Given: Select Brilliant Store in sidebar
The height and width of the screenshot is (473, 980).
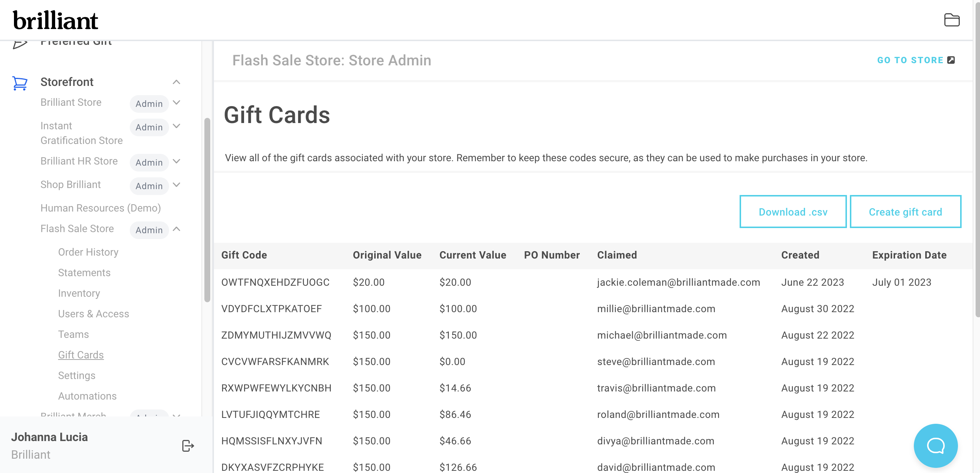Looking at the screenshot, I should tap(71, 102).
